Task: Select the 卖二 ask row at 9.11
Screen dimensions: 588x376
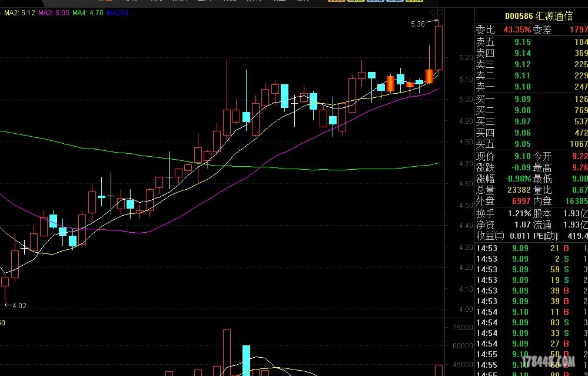Action: tap(531, 76)
